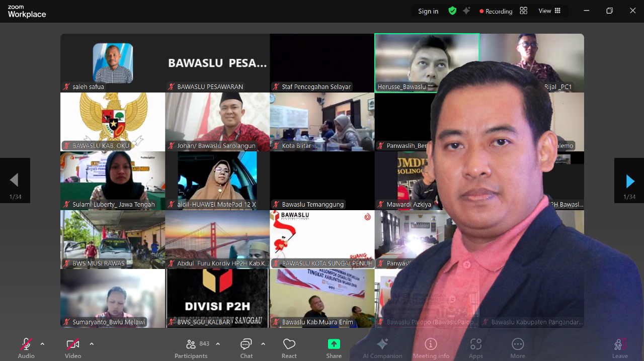Stop the active Recording indicator
Image resolution: width=644 pixels, height=361 pixels.
point(496,11)
